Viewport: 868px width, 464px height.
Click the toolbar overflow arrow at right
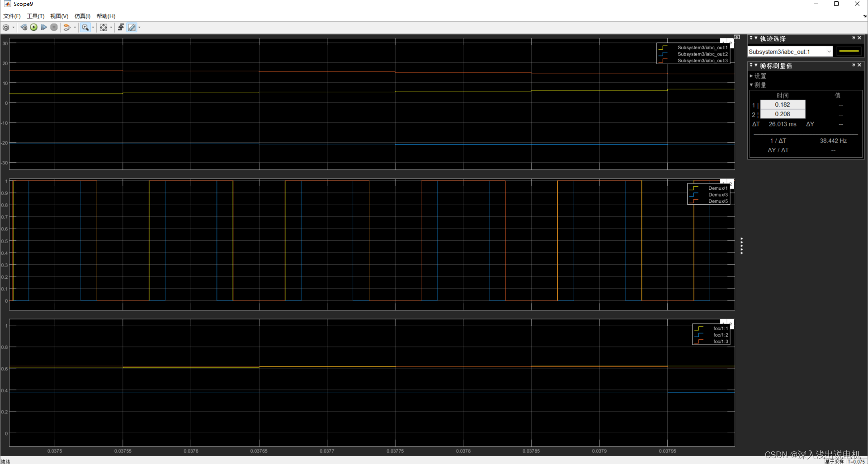tap(865, 16)
